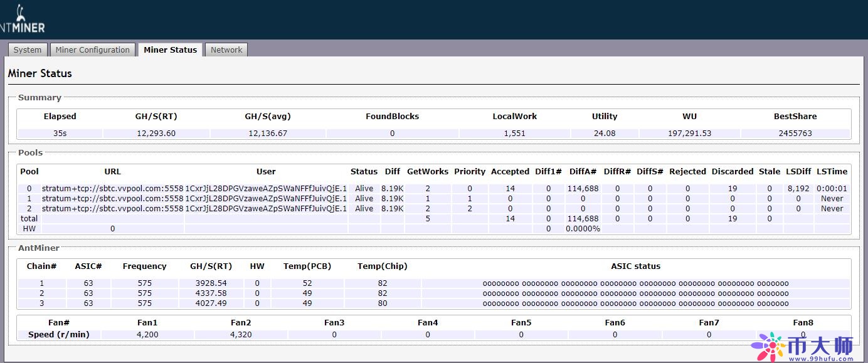The width and height of the screenshot is (868, 363).
Task: Click the Elapsed value 35s
Action: click(60, 133)
